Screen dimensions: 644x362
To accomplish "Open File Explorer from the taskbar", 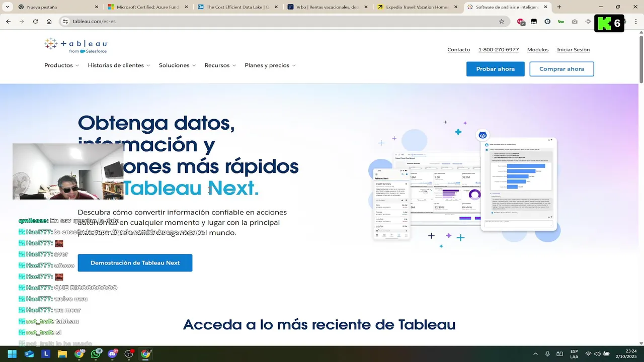I will (62, 354).
